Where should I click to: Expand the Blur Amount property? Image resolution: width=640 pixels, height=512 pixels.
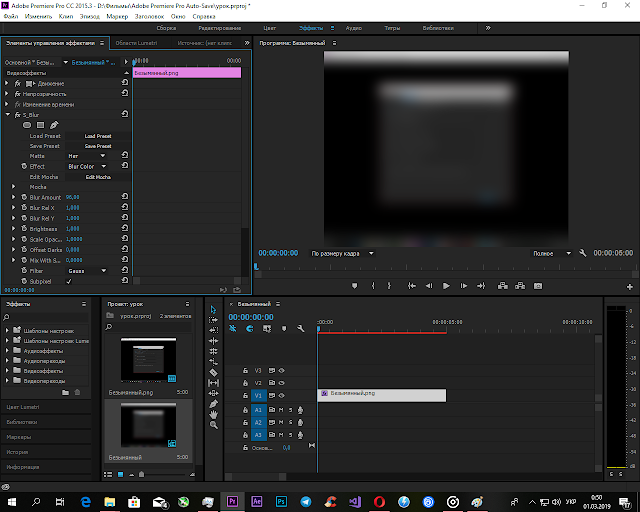coord(13,197)
